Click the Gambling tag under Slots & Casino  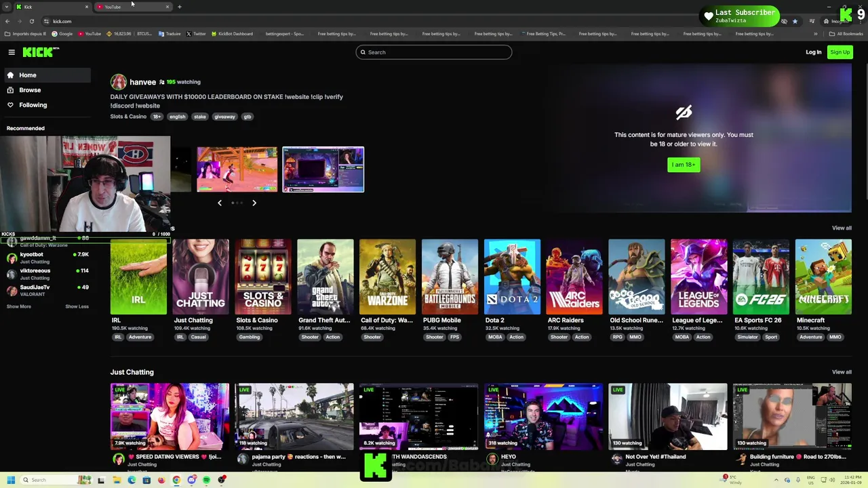point(249,337)
